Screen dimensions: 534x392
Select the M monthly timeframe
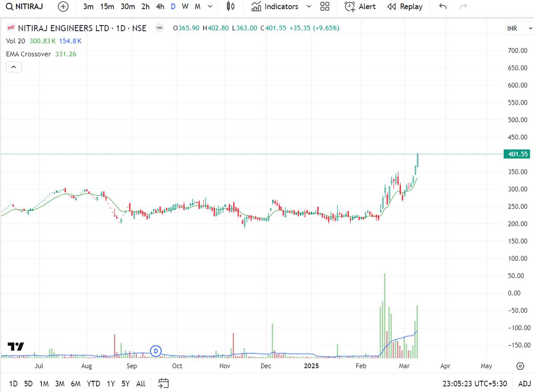tap(197, 7)
